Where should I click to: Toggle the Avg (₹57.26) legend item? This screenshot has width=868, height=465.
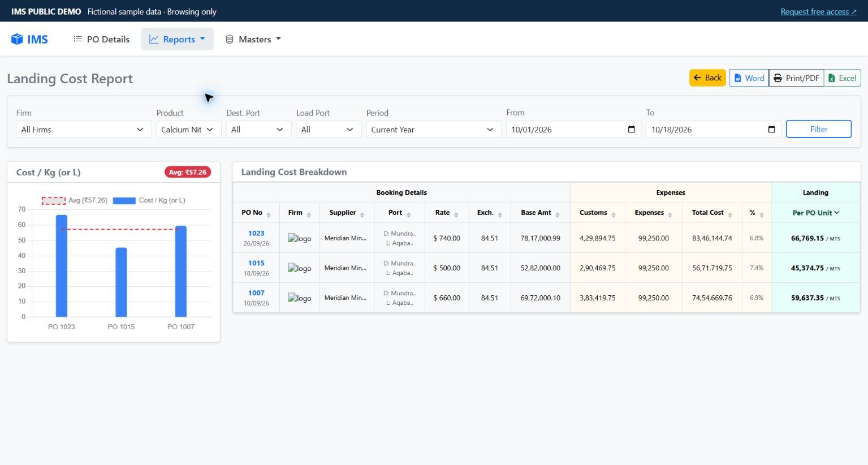pyautogui.click(x=75, y=200)
